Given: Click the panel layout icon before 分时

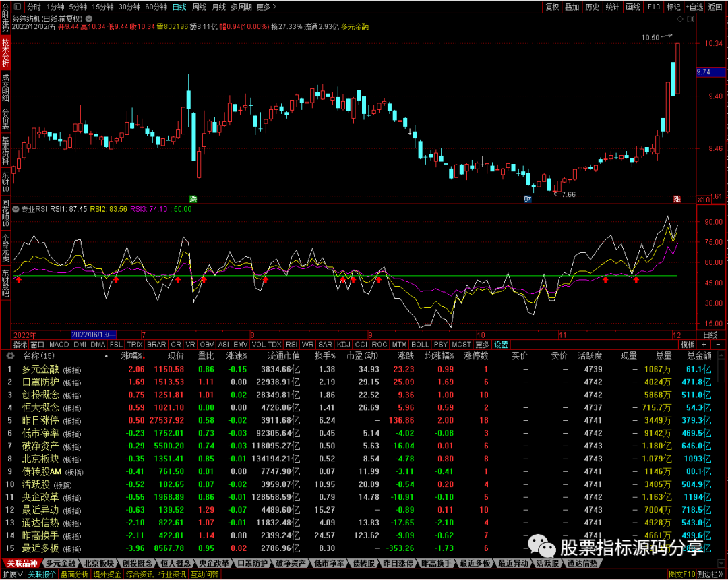Looking at the screenshot, I should pyautogui.click(x=18, y=7).
